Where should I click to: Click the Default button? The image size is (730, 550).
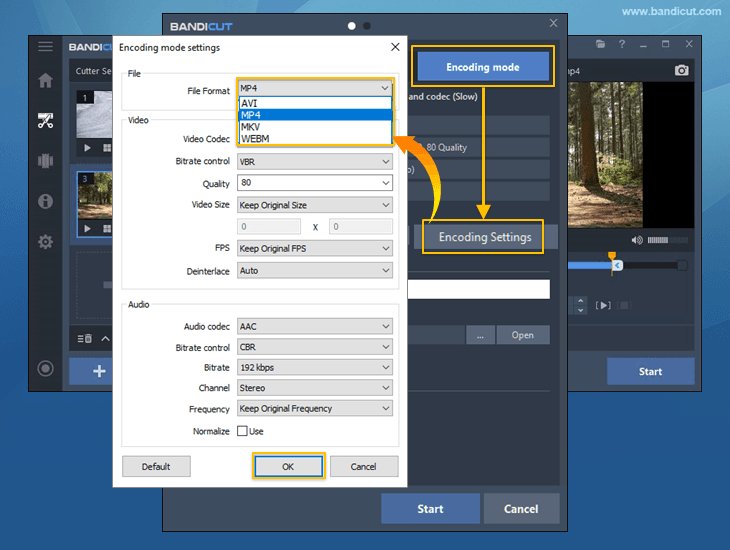pyautogui.click(x=156, y=466)
